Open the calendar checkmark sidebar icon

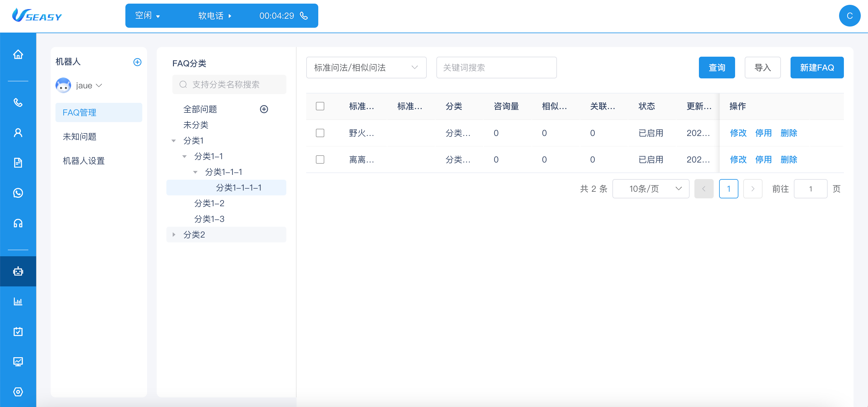tap(18, 332)
